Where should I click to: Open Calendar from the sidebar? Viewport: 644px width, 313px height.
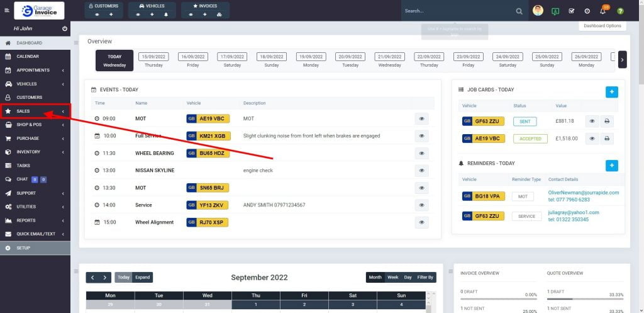point(27,57)
